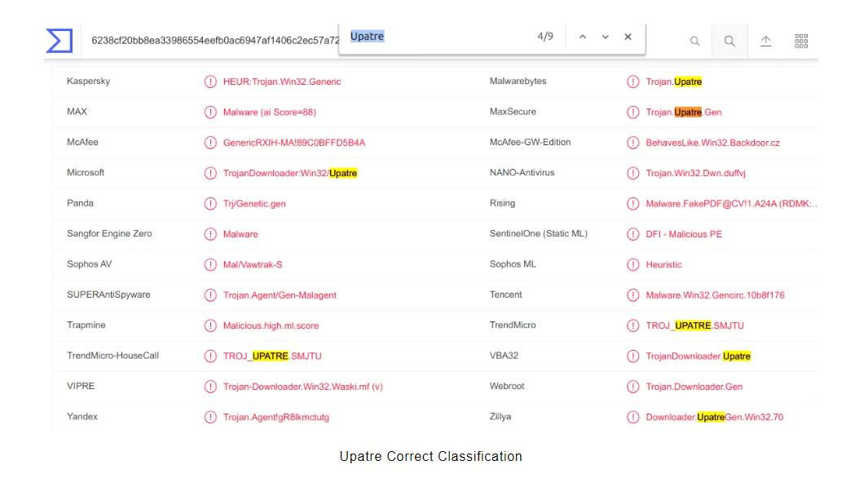Viewport: 868px width, 487px height.
Task: Click the VirusTotal sigma logo
Action: click(59, 41)
